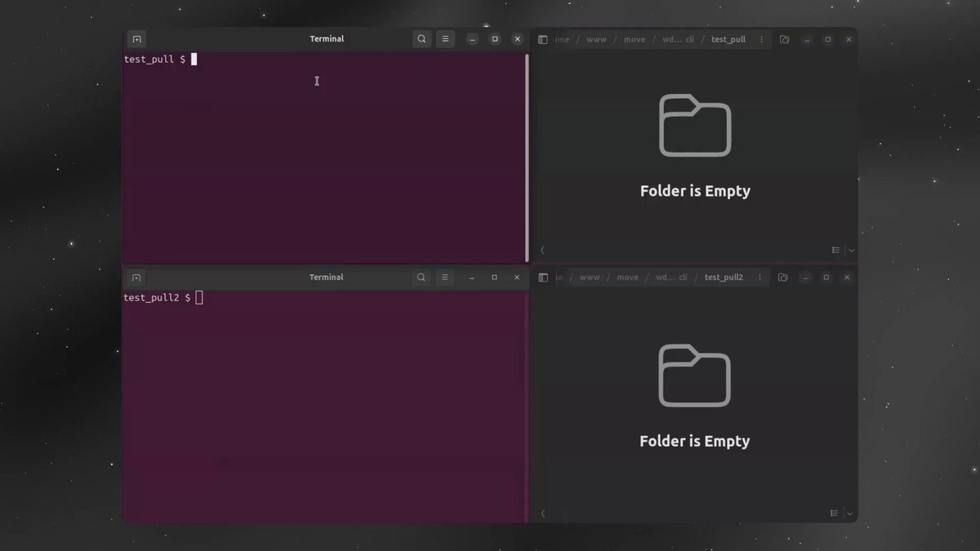This screenshot has height=551, width=980.
Task: Maximize the test_pull2 file manager window
Action: 826,278
